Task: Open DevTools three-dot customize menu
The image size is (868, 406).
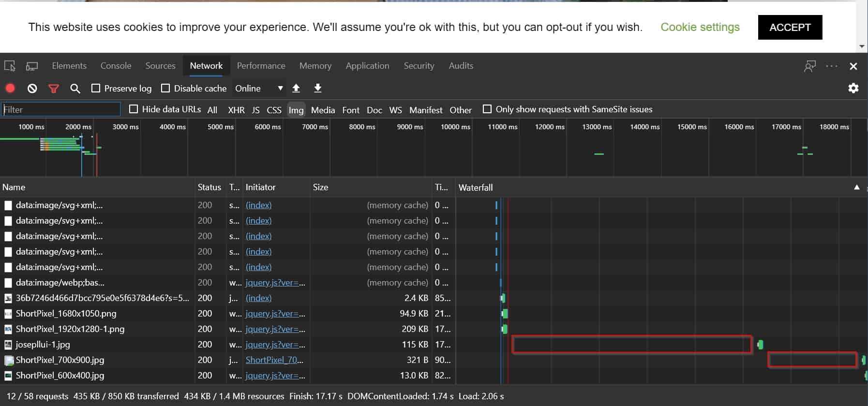Action: click(832, 66)
